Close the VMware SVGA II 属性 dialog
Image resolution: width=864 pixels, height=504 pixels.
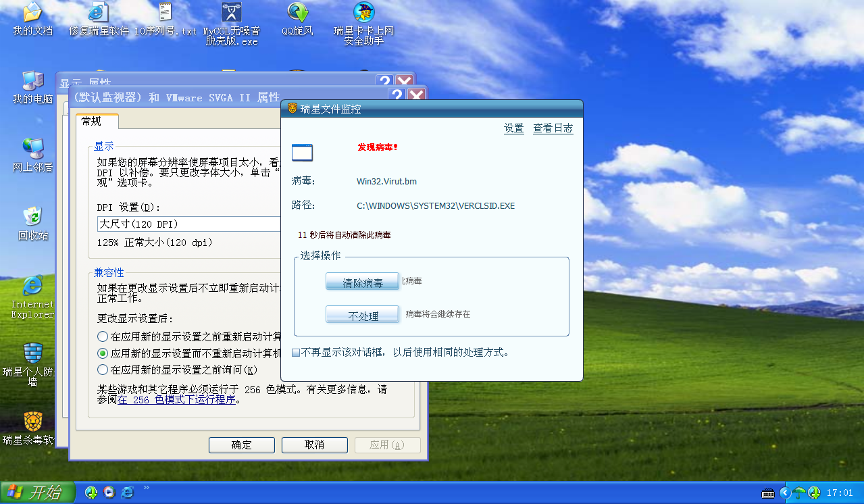(417, 97)
